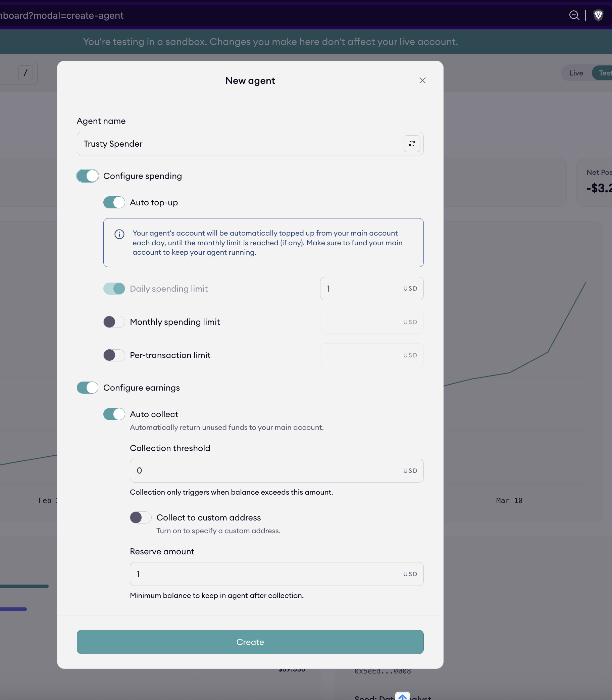Click the daily spending limit amount field
The image size is (612, 700).
(x=362, y=289)
